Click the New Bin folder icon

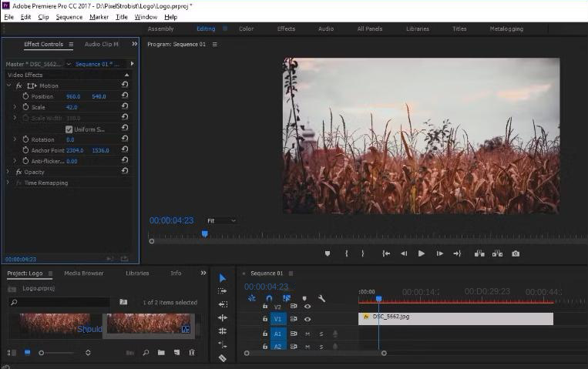click(x=161, y=353)
